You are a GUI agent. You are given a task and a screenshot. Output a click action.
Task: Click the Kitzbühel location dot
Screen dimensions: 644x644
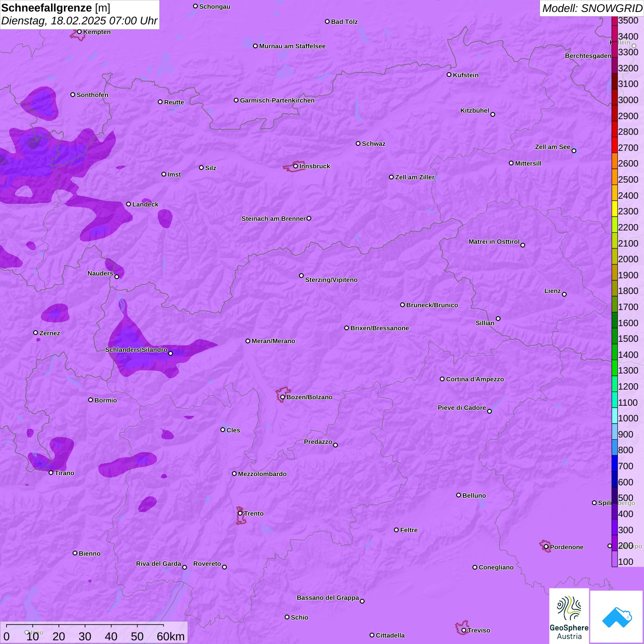point(493,114)
